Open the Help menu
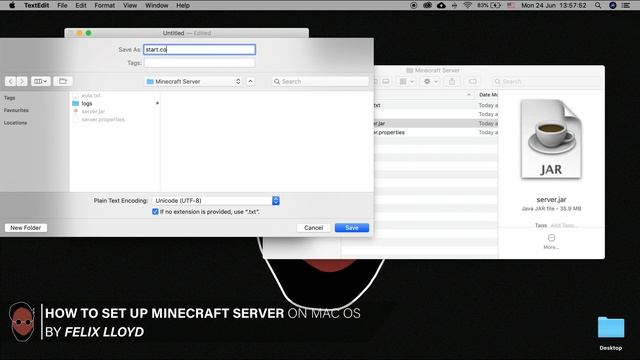This screenshot has width=640, height=360. tap(182, 5)
